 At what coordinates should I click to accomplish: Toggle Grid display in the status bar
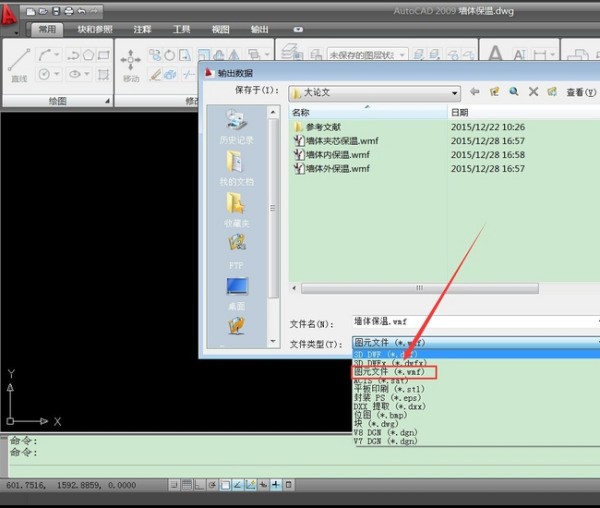(x=187, y=485)
